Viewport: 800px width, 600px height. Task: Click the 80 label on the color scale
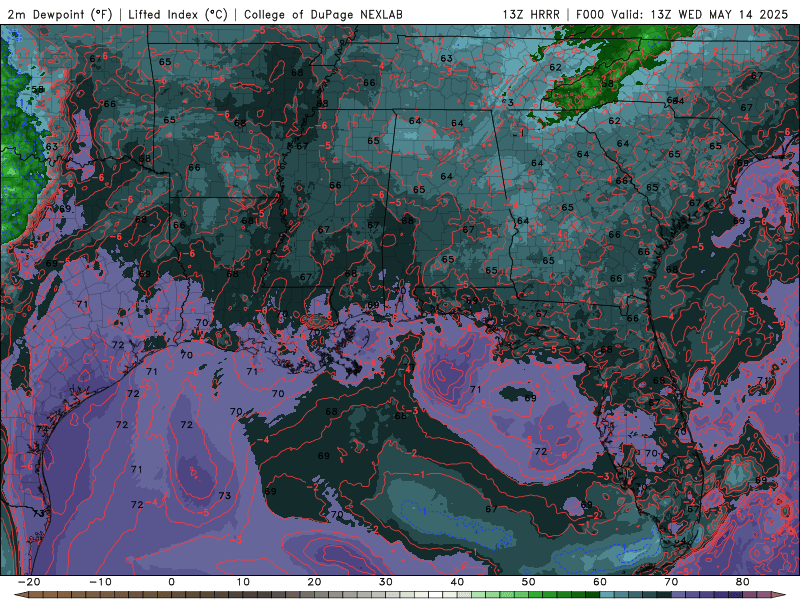743,582
